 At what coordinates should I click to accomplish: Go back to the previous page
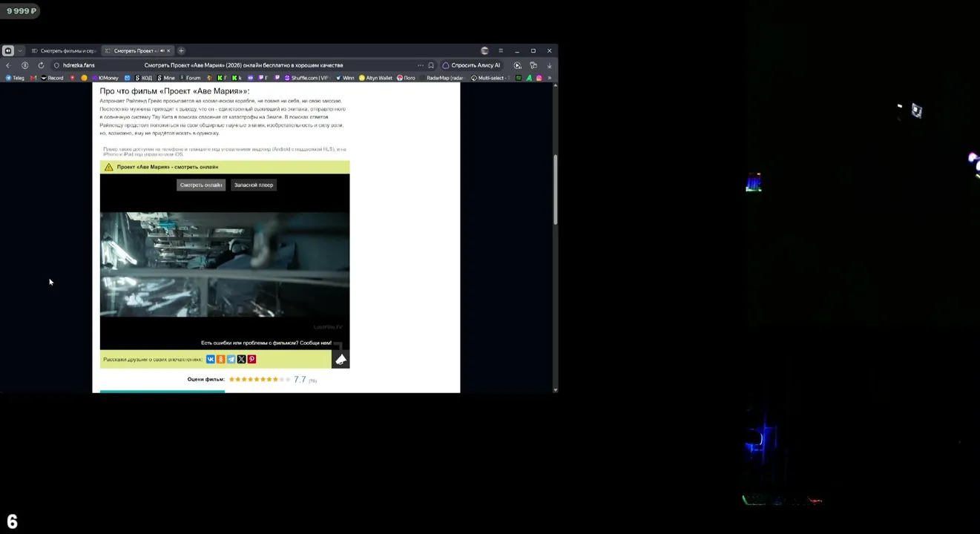[8, 65]
